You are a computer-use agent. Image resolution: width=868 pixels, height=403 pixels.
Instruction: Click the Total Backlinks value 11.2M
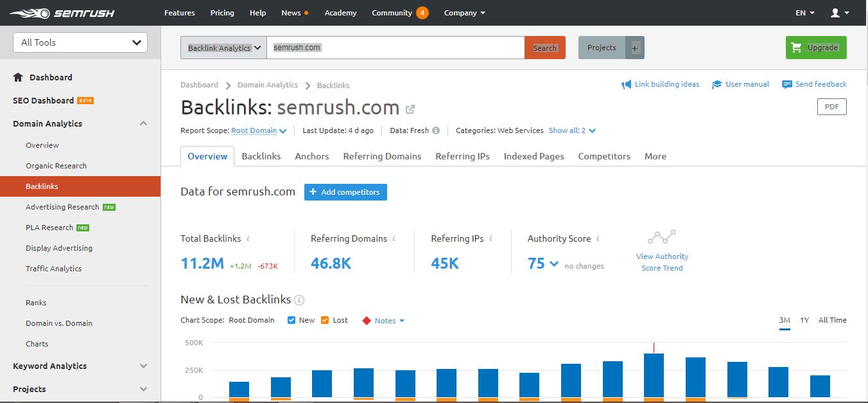coord(202,264)
